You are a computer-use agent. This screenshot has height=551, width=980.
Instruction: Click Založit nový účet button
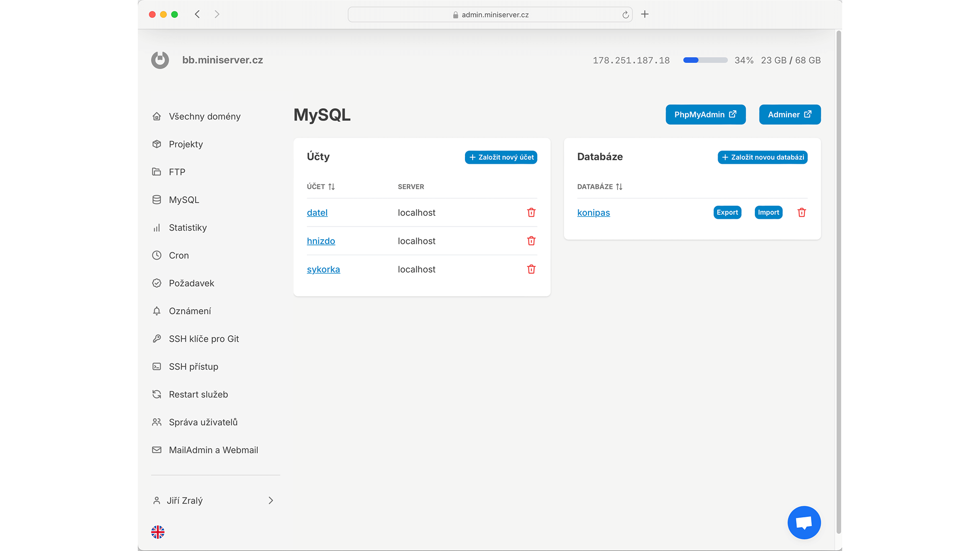501,157
